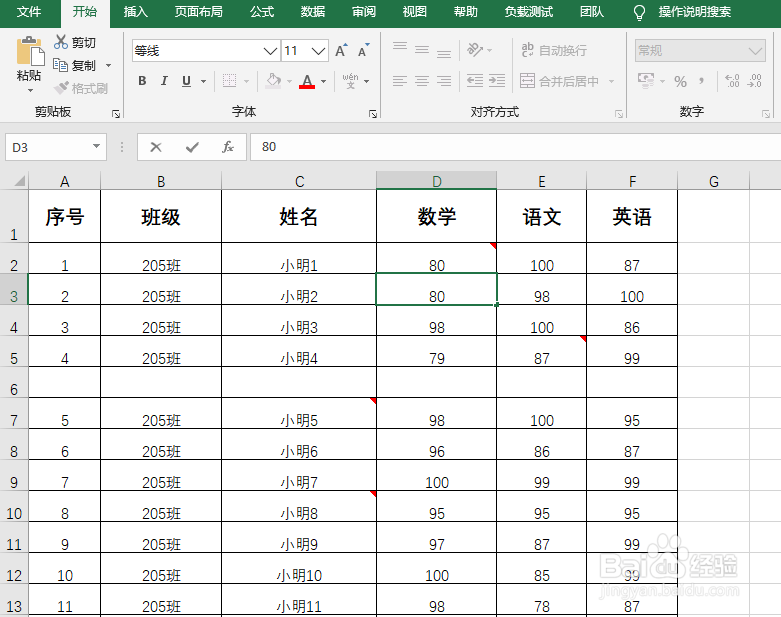Toggle Bold formatting
781x617 pixels.
pyautogui.click(x=142, y=81)
